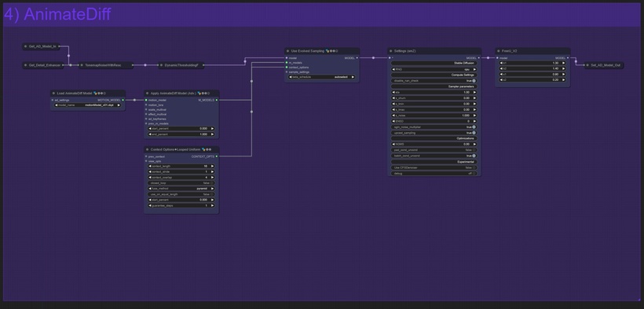Click the CONTEXT_OPTS output connector dot

[x=217, y=156]
